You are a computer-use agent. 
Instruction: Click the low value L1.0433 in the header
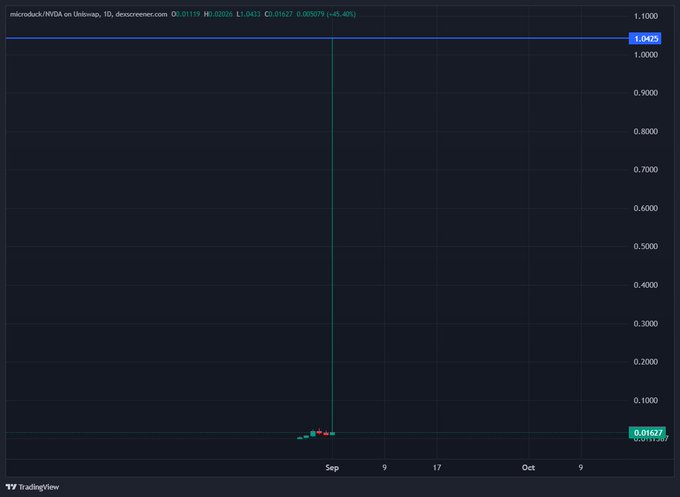pyautogui.click(x=248, y=14)
